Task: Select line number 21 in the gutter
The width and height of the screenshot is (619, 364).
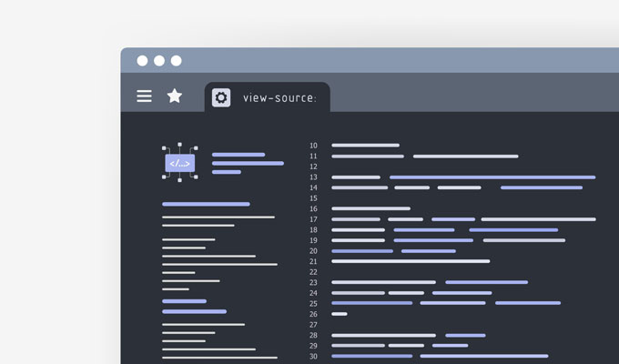Action: [x=313, y=261]
